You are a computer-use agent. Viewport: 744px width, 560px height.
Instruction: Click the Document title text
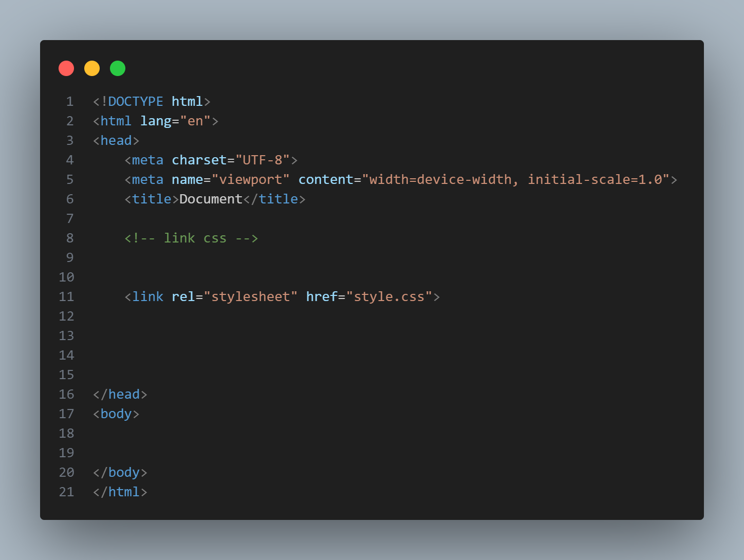point(211,199)
